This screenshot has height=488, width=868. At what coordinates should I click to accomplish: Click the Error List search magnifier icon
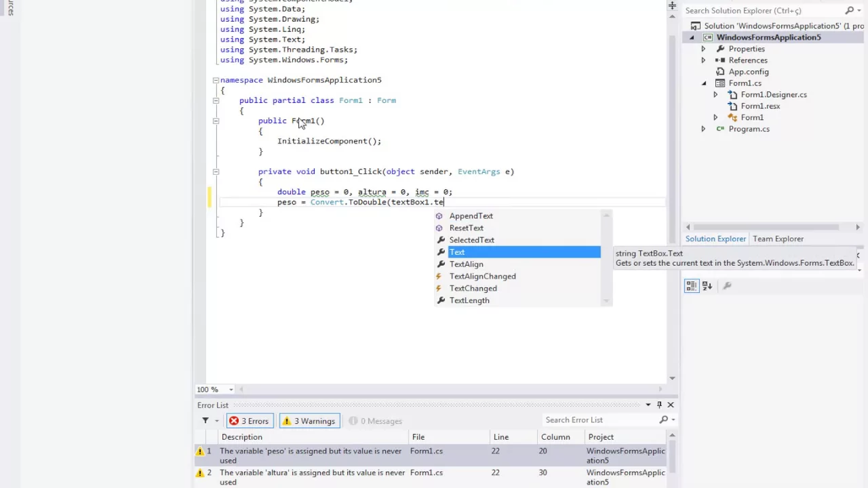tap(664, 420)
